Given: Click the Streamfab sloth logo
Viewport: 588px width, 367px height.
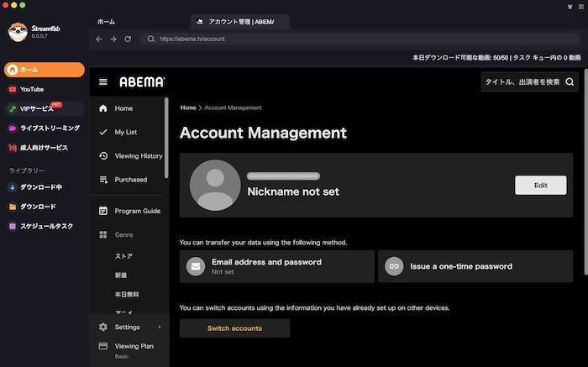Looking at the screenshot, I should [18, 32].
